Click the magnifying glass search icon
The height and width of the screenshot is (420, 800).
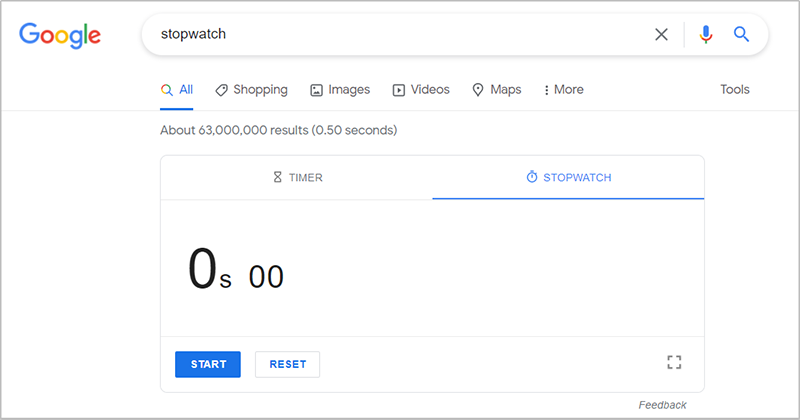pos(741,34)
